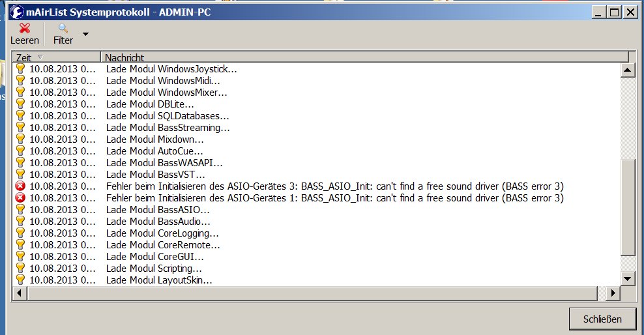This screenshot has width=644, height=335.
Task: Open the Filter dropdown arrow
Action: (x=85, y=34)
